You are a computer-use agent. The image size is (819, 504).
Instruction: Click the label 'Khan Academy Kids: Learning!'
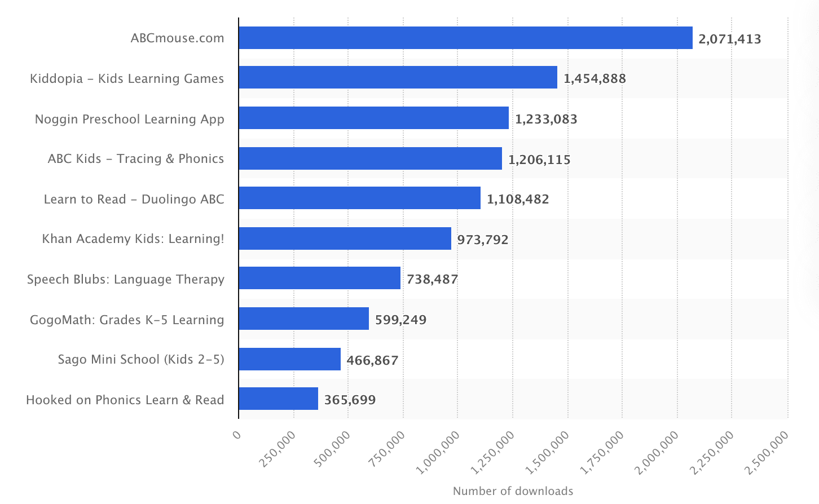pyautogui.click(x=133, y=239)
